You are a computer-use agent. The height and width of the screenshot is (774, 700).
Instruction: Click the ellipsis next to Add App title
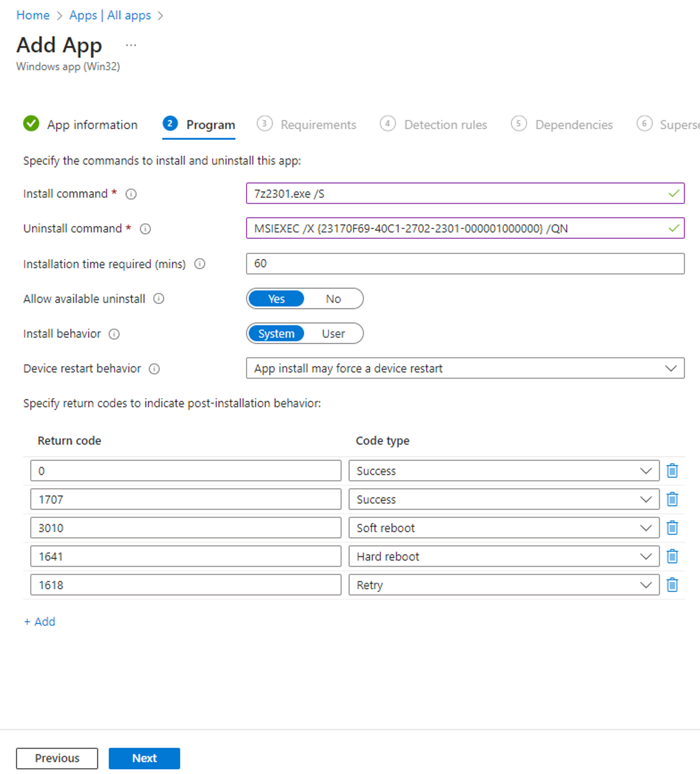coord(131,45)
